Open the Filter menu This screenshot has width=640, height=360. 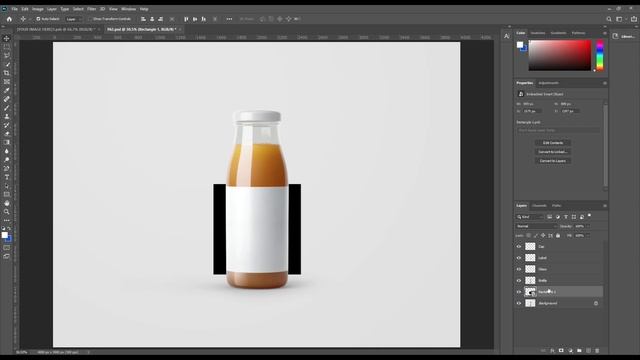(91, 9)
